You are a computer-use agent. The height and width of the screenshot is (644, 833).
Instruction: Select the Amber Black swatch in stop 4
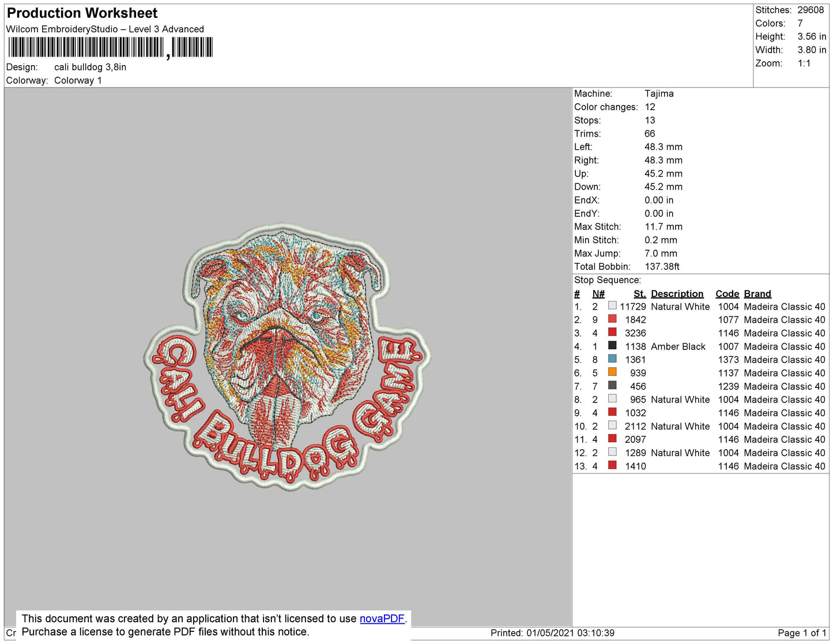[612, 345]
